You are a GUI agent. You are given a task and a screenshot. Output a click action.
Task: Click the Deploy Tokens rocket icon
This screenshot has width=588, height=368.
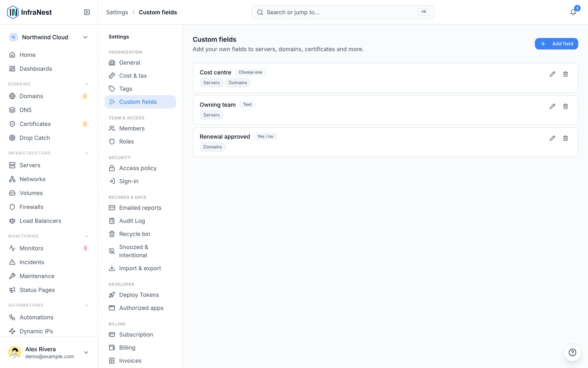pos(112,295)
